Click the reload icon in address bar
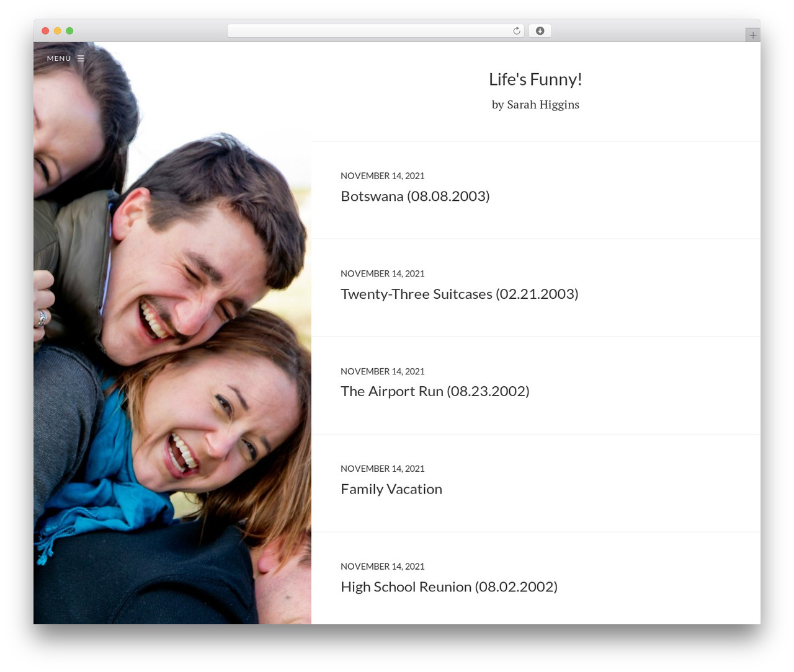Viewport: 794px width, 672px height. pos(516,31)
